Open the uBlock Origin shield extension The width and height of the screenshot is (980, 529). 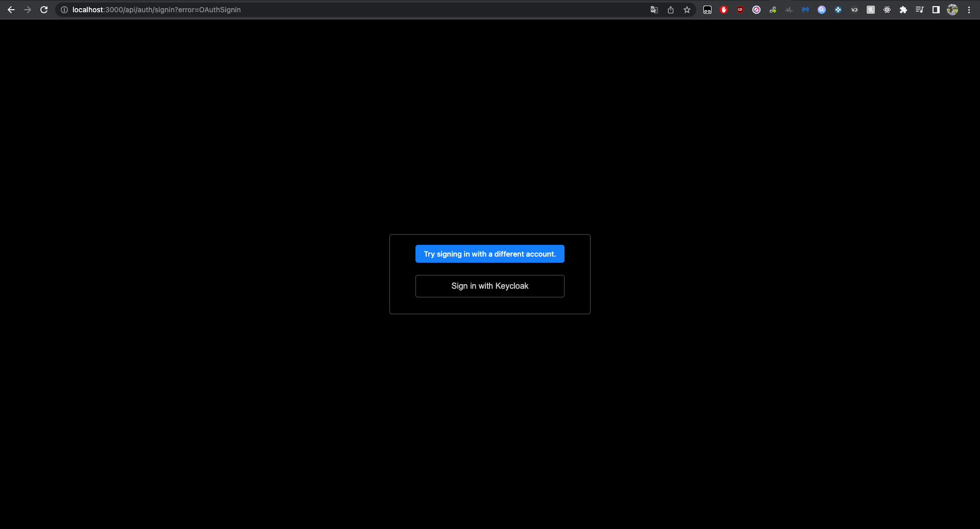pyautogui.click(x=740, y=10)
